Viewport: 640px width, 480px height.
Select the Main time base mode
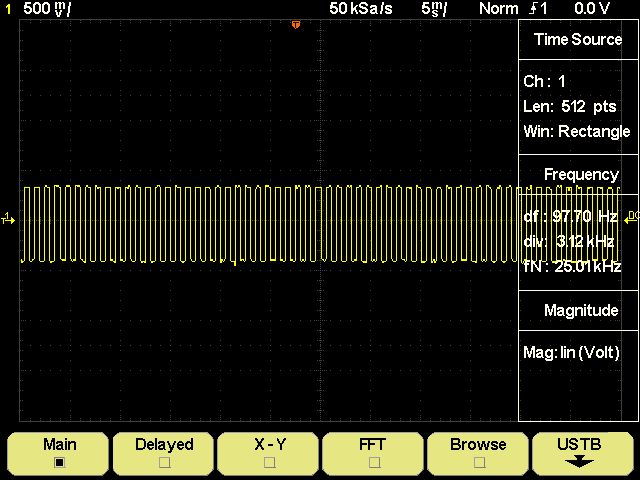click(x=58, y=453)
